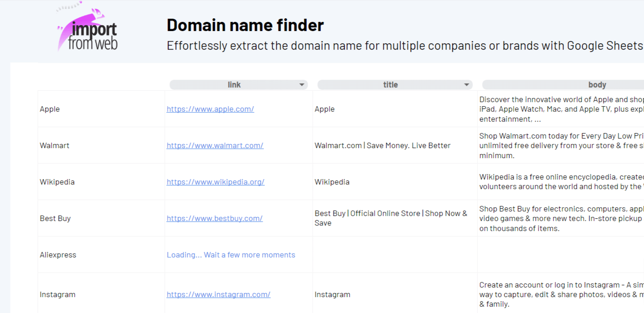Select the Wikipedia company name cell
This screenshot has height=313, width=644.
click(x=57, y=182)
